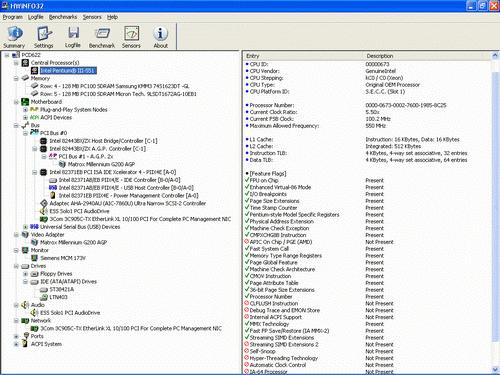Expand the Floppy Drives node
The height and width of the screenshot is (375, 500).
[x=25, y=274]
